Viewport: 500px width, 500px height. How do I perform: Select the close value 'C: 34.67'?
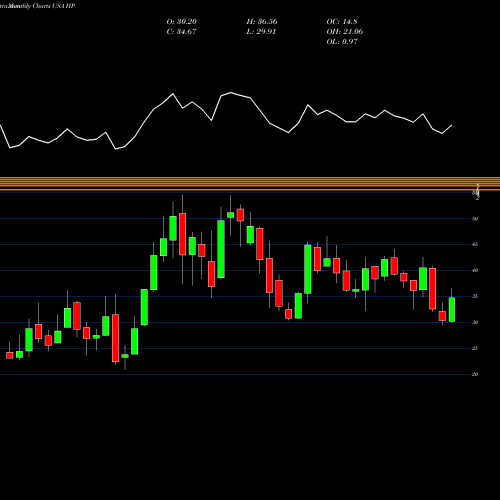pos(181,32)
